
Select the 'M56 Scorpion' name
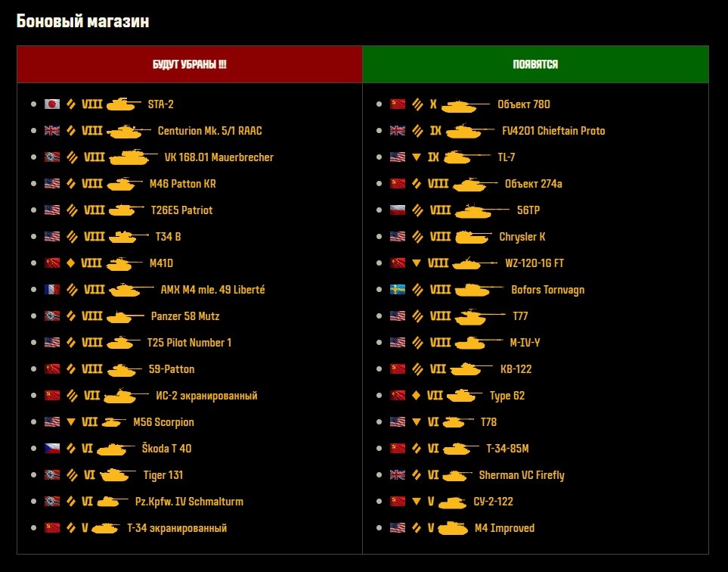[163, 422]
